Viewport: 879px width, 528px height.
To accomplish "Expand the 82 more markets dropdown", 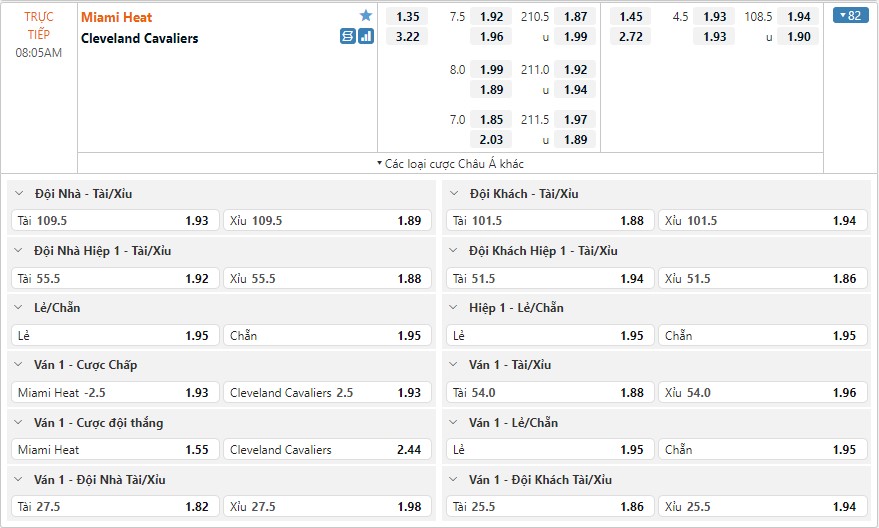I will [x=850, y=16].
